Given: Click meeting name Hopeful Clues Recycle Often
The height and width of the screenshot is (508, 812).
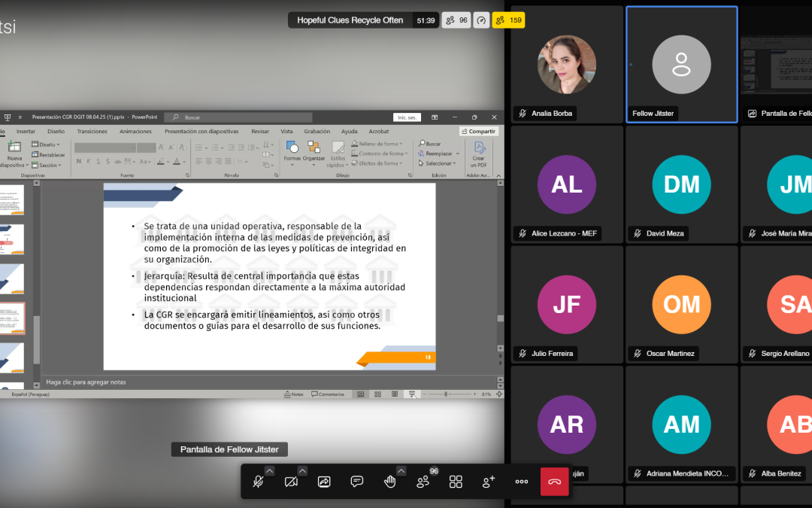Looking at the screenshot, I should (x=350, y=20).
